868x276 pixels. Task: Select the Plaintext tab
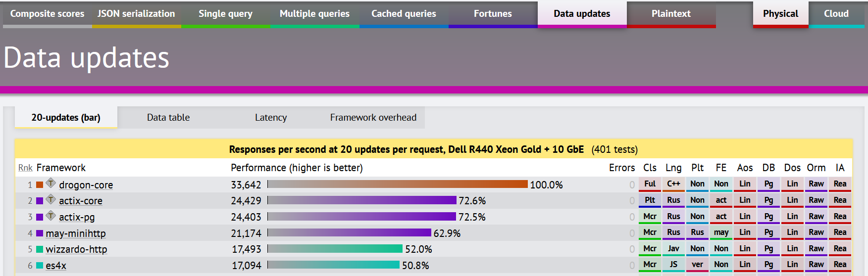click(671, 14)
